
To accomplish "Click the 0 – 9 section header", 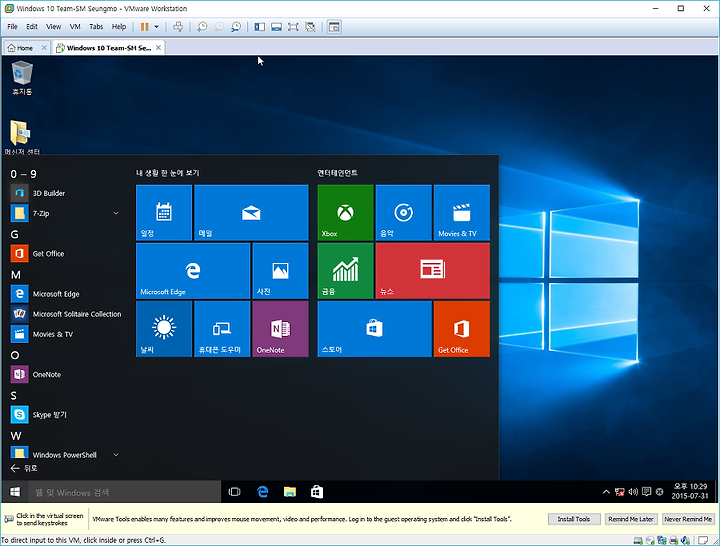I will [23, 174].
